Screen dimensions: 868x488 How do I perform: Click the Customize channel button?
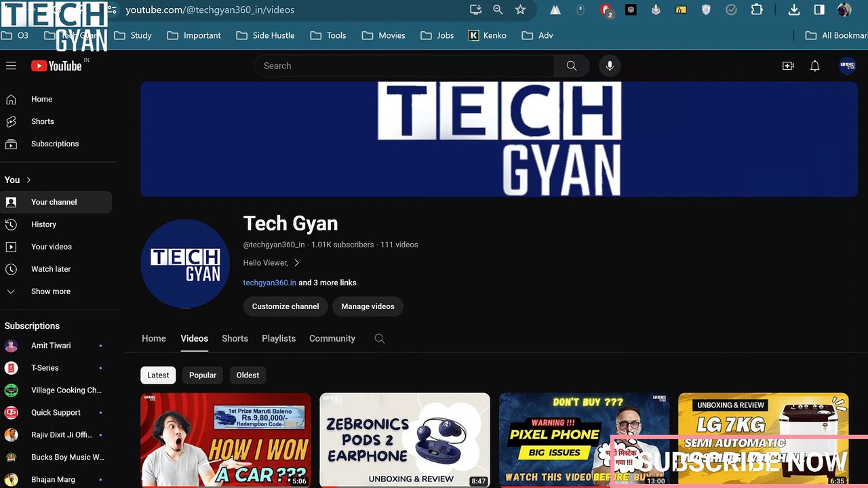pyautogui.click(x=285, y=306)
